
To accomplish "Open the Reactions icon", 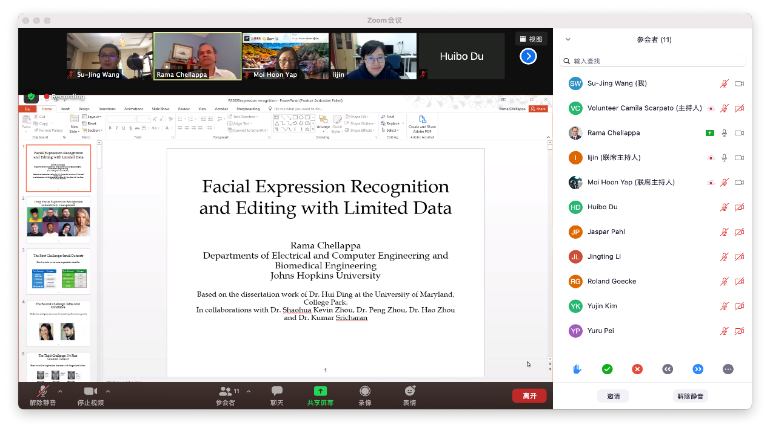I will 409,391.
